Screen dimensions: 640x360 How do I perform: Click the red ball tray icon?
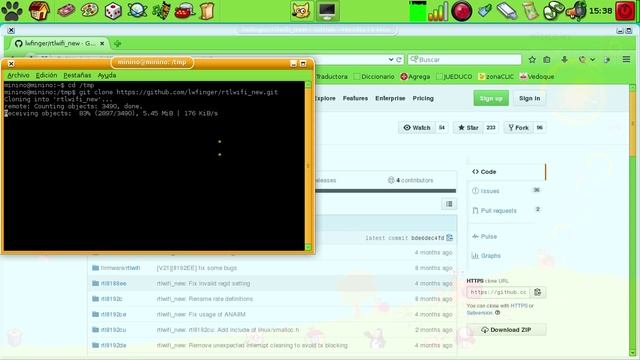[462, 11]
